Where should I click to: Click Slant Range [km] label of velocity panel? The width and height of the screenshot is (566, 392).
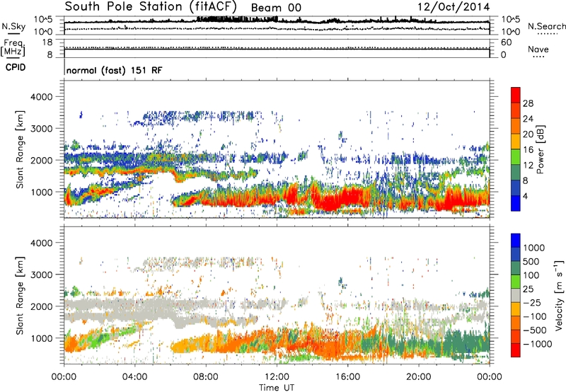20,295
